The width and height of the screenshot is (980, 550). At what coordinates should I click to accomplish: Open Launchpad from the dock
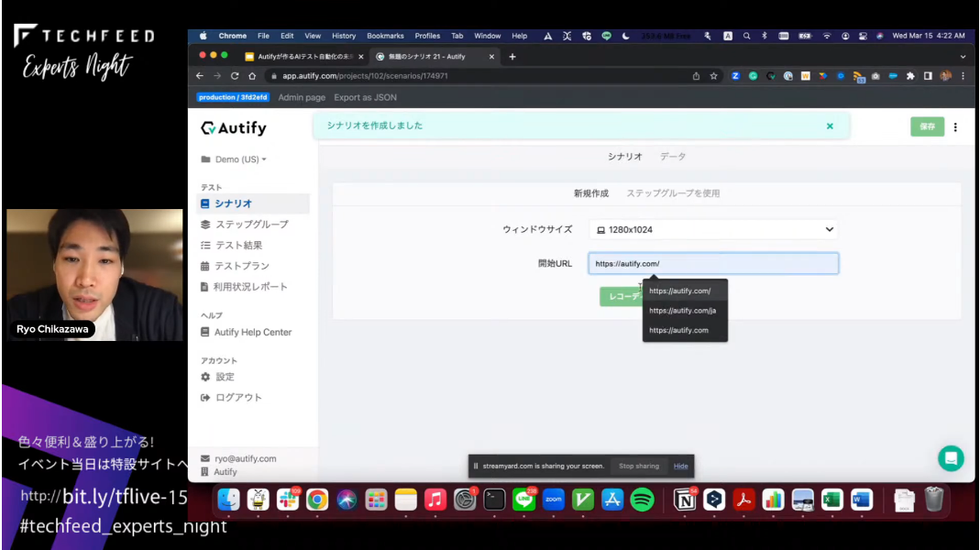tap(376, 500)
